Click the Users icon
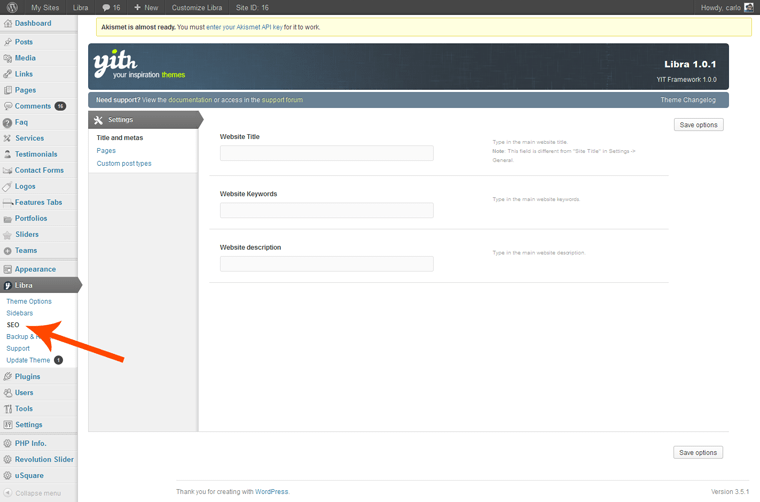Viewport: 760px width, 502px height. click(7, 393)
